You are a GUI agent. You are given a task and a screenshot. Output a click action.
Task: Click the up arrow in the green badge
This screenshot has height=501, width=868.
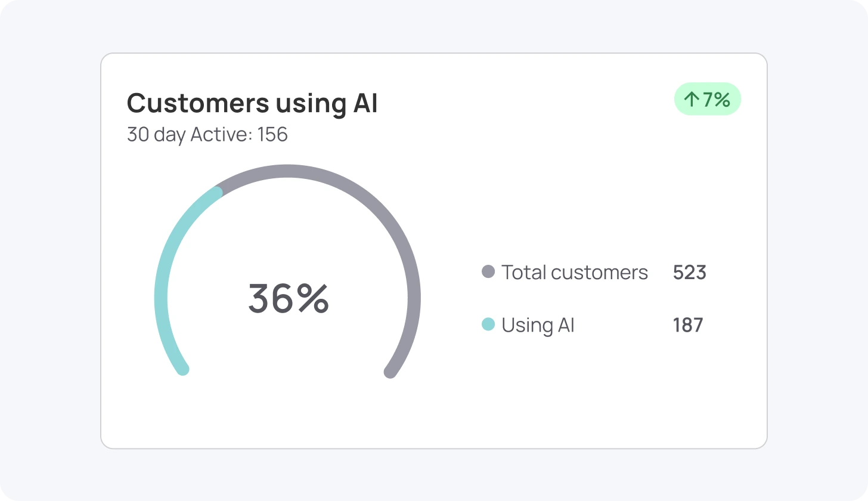click(x=692, y=100)
